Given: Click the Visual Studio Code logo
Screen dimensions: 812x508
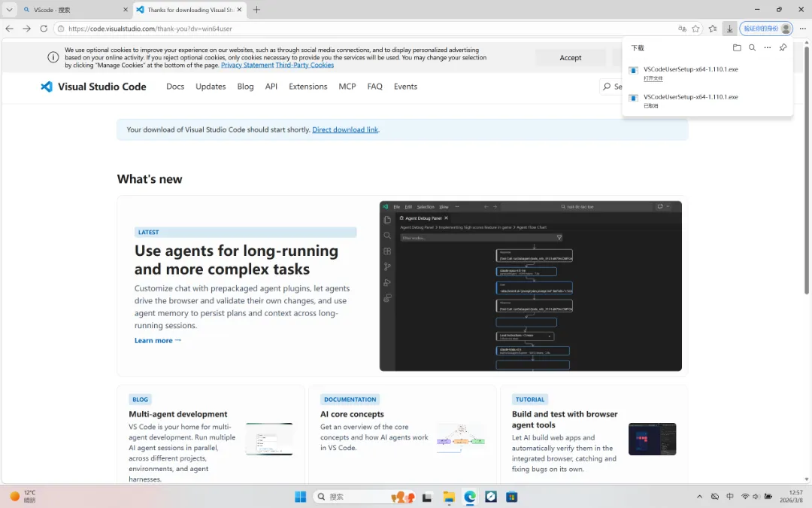Looking at the screenshot, I should 93,87.
